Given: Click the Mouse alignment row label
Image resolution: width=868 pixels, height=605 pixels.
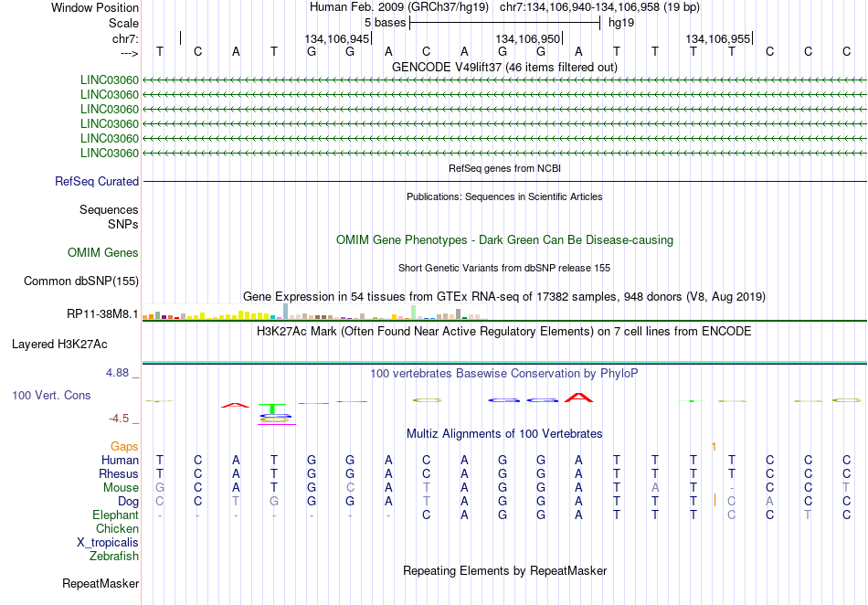Looking at the screenshot, I should pos(121,488).
